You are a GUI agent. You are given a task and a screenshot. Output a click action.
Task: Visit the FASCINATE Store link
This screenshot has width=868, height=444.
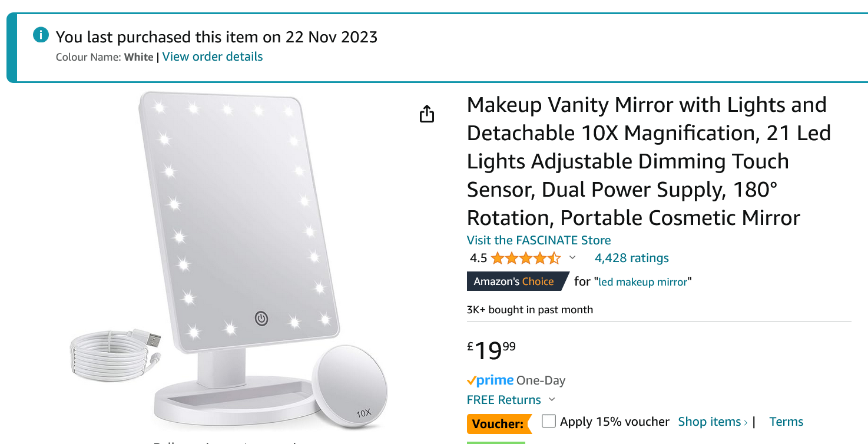pos(539,240)
